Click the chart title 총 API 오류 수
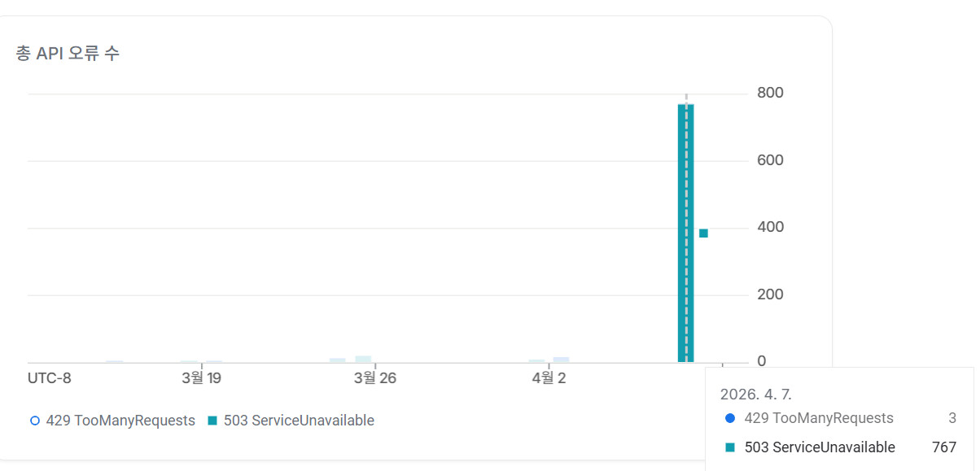The width and height of the screenshot is (980, 471). 68,54
